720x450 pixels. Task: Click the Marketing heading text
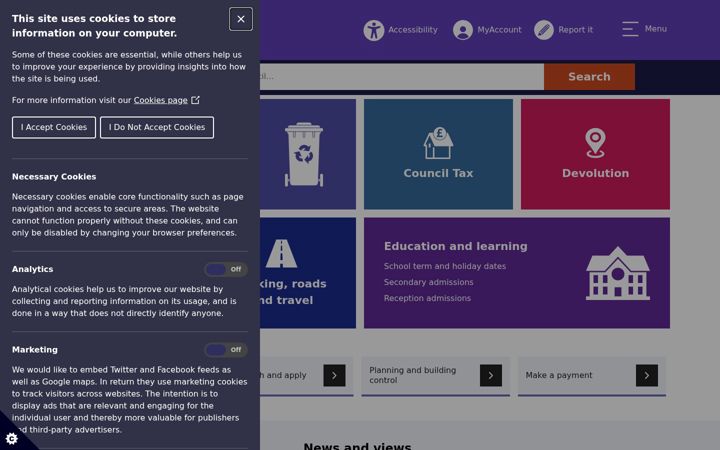pyautogui.click(x=35, y=350)
